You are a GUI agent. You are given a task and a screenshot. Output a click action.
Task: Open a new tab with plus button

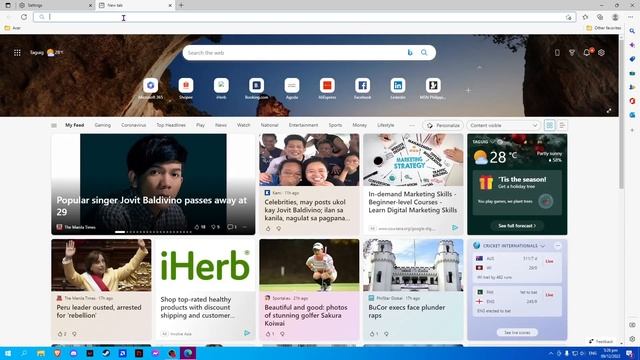coord(181,5)
